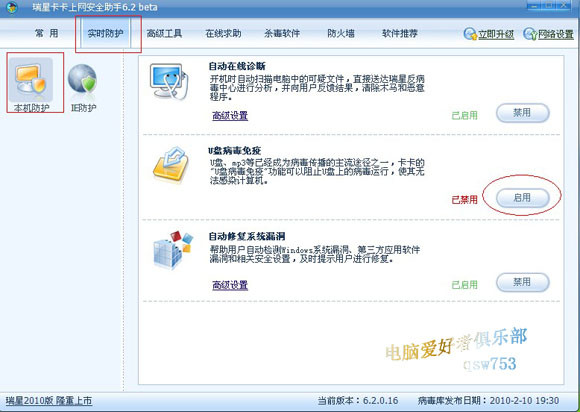This screenshot has width=580, height=412.
Task: Click the 病毒库发布日期 2010-2-10 19:30 text
Action: tap(488, 401)
